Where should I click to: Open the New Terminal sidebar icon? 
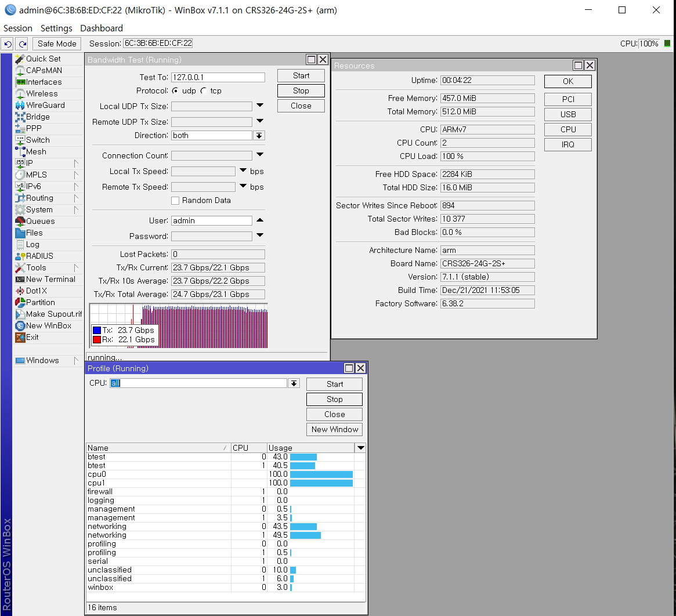[x=20, y=280]
